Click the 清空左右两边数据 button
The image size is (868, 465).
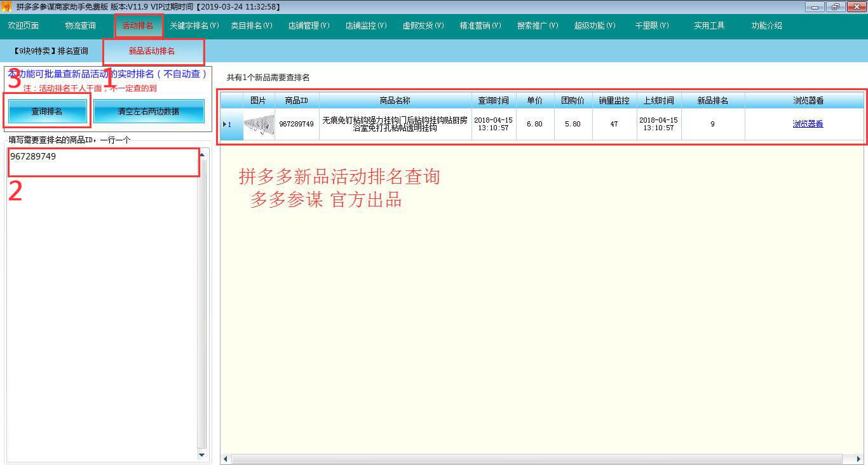point(149,111)
